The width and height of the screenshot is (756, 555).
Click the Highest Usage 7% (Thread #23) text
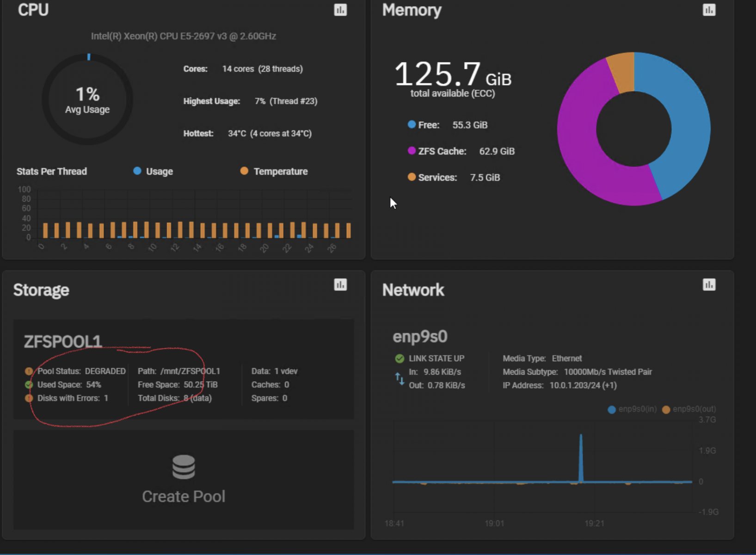pyautogui.click(x=250, y=101)
